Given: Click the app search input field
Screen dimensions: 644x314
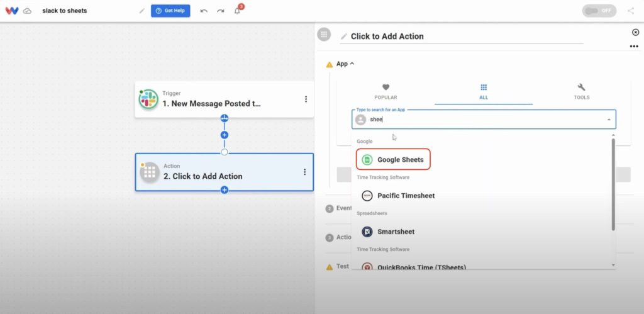Looking at the screenshot, I should [484, 120].
